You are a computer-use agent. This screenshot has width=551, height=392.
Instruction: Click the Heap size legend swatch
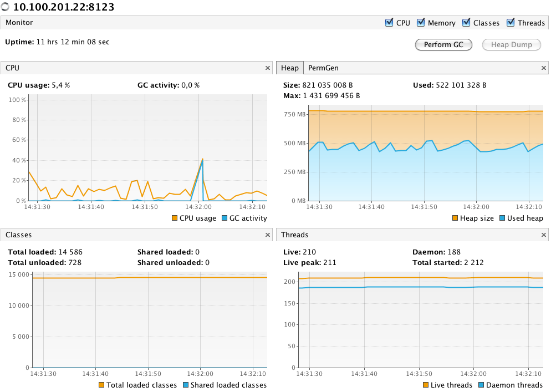(455, 218)
